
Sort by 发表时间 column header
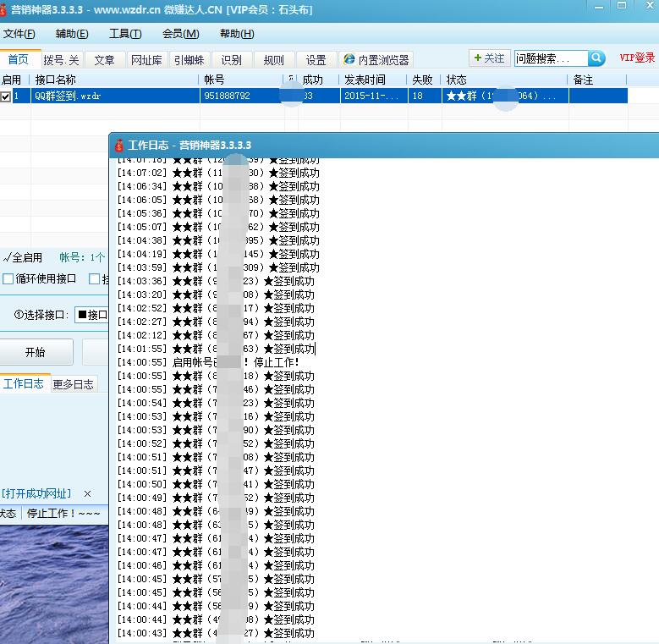coord(373,80)
